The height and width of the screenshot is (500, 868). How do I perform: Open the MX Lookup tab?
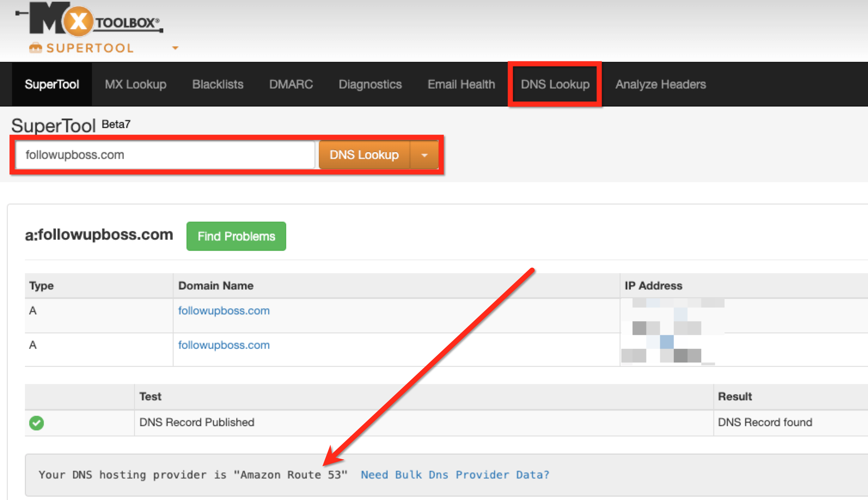[x=136, y=84]
